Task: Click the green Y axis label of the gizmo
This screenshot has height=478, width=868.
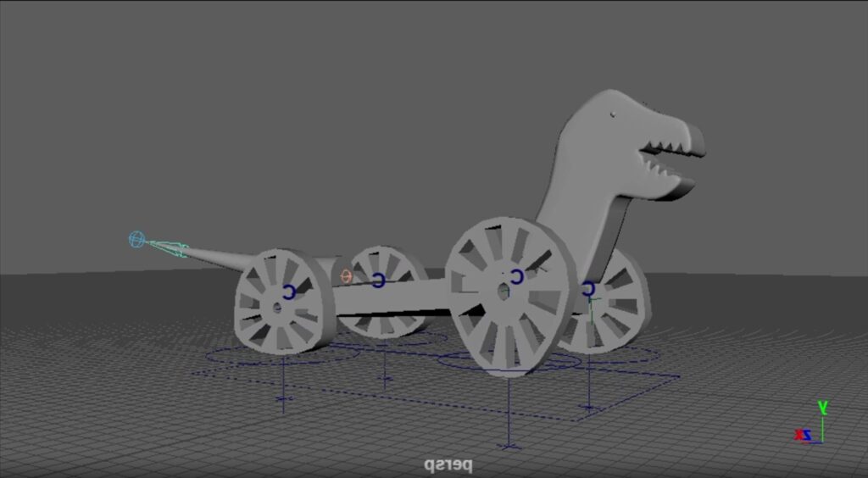Action: coord(822,409)
